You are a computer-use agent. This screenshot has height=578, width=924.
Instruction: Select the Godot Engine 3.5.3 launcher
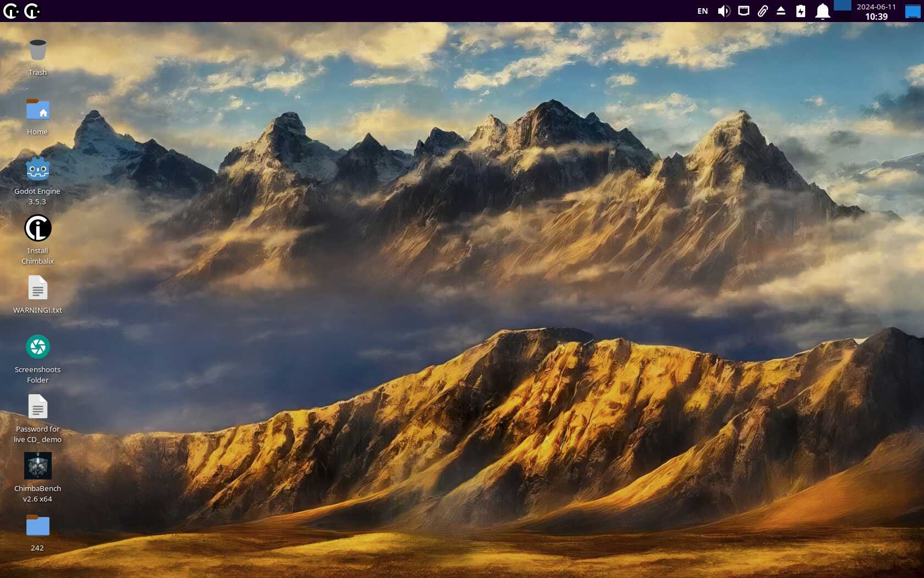pyautogui.click(x=37, y=182)
